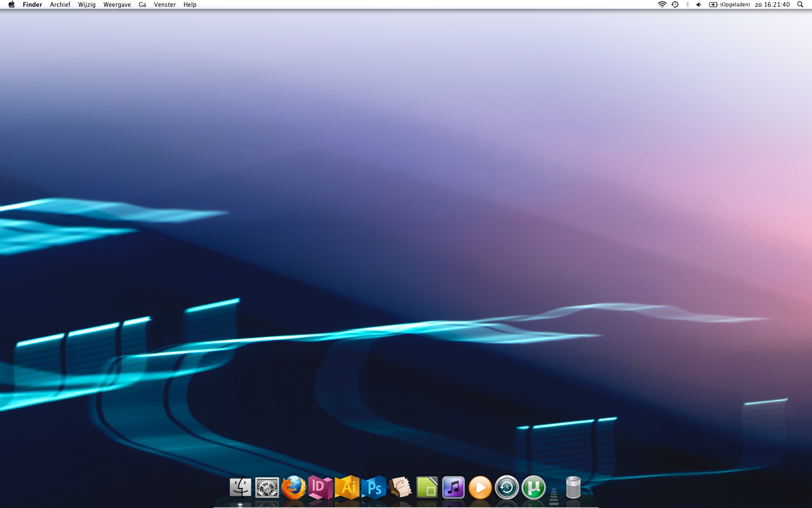This screenshot has height=508, width=812.
Task: Launch Adobe Photoshop from dock
Action: pyautogui.click(x=374, y=487)
